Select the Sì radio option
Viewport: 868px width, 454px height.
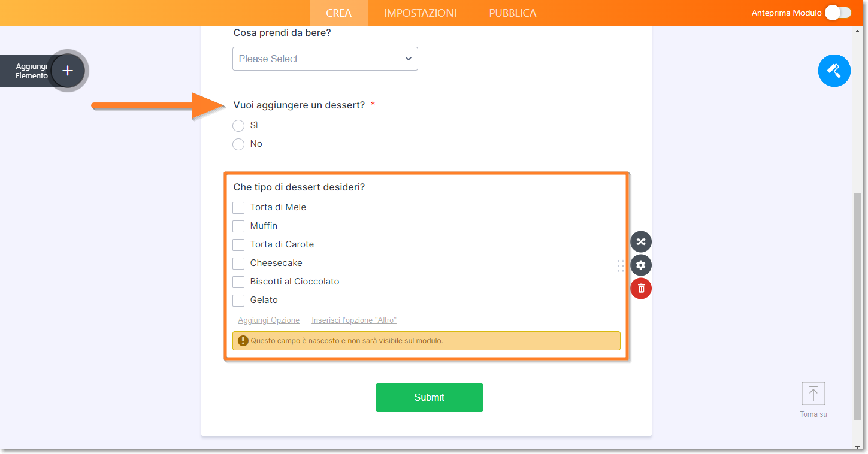238,125
